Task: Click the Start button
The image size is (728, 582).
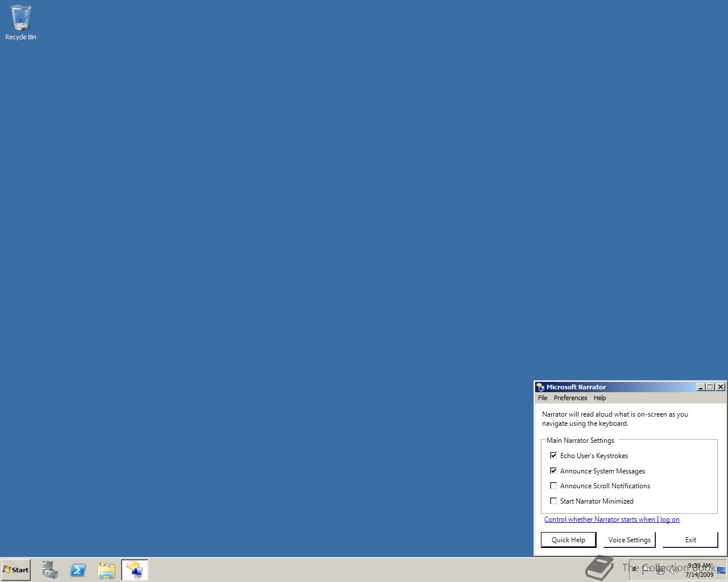Action: (x=16, y=569)
